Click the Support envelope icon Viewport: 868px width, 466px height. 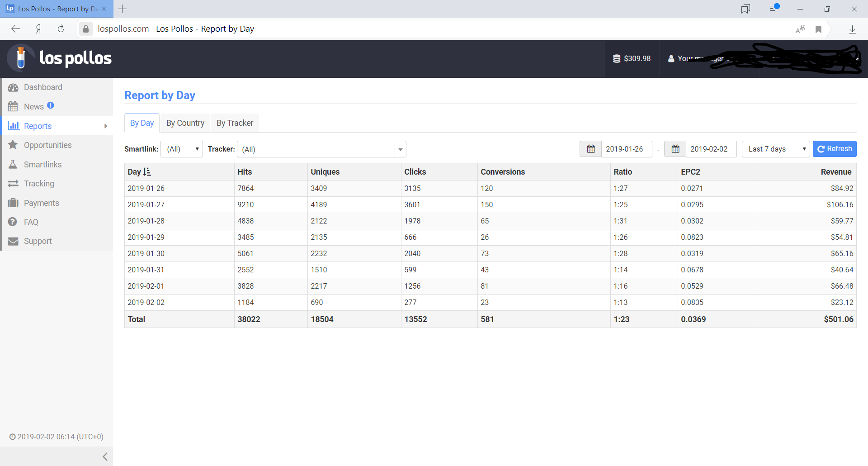(x=13, y=241)
